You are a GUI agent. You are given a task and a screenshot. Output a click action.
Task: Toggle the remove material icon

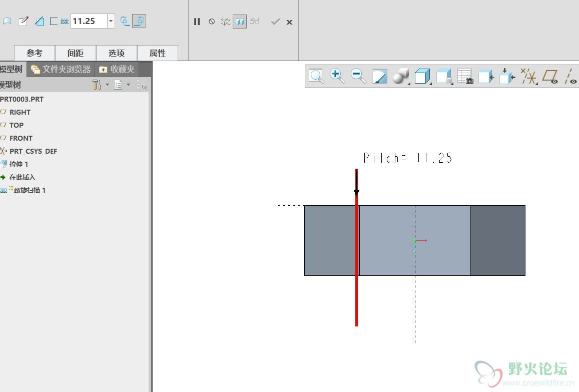(x=40, y=21)
